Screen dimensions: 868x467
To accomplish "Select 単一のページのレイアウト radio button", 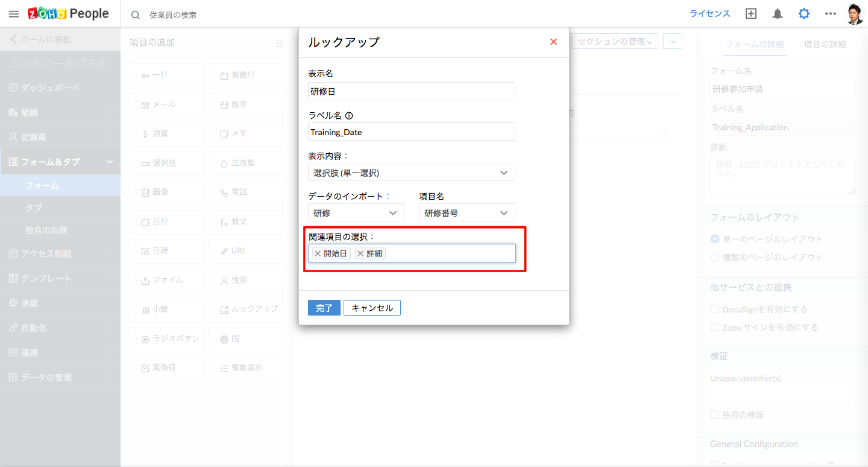I will [x=715, y=239].
